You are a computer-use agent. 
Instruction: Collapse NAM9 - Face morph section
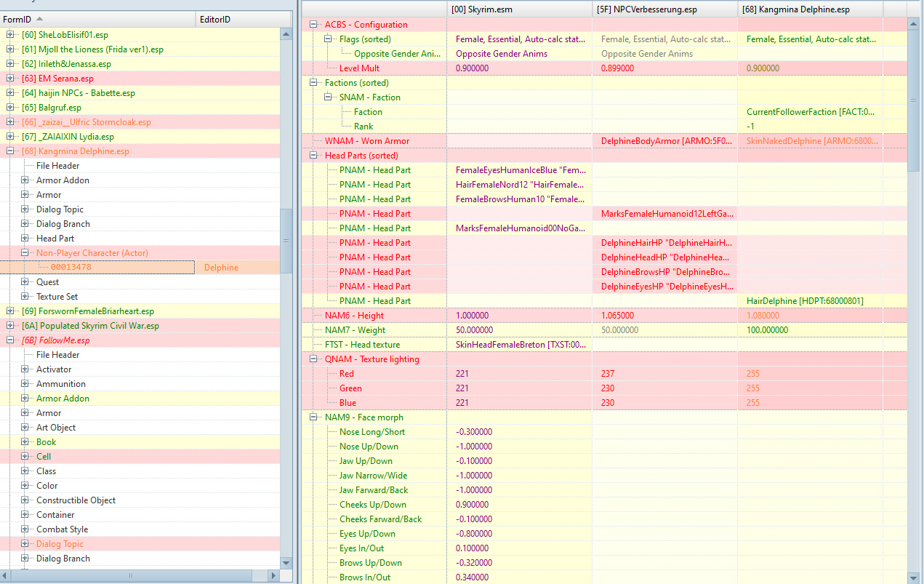click(x=314, y=417)
